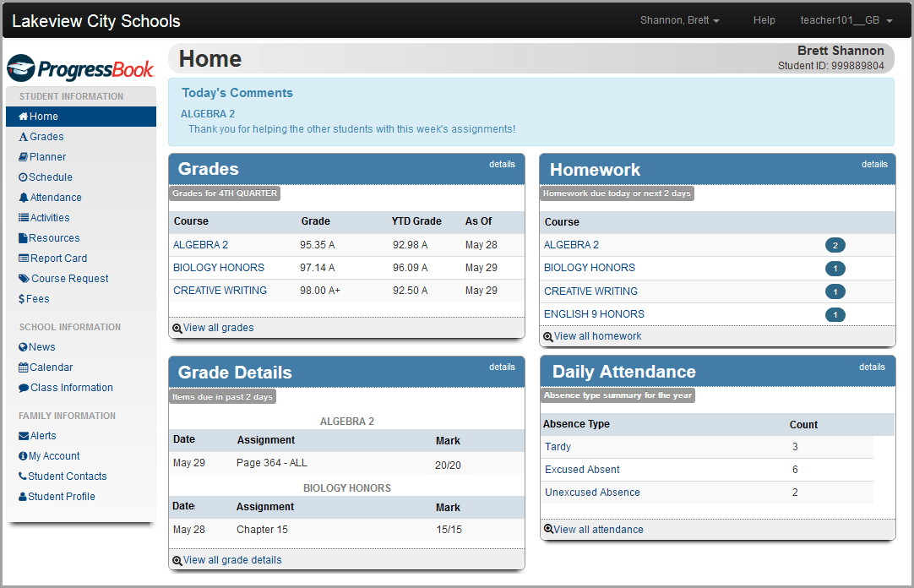Open ALGEBRA 2 course in Grades table
The height and width of the screenshot is (588, 914).
(200, 245)
